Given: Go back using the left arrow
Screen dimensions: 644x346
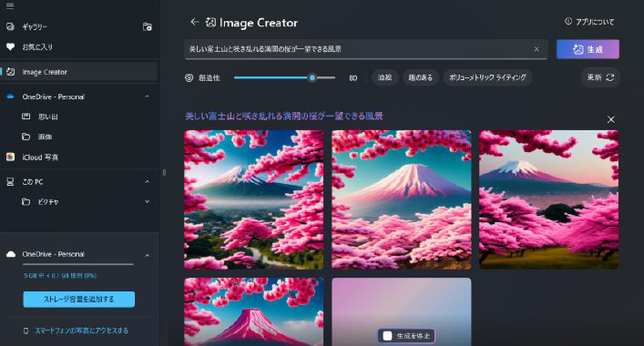Looking at the screenshot, I should click(195, 22).
